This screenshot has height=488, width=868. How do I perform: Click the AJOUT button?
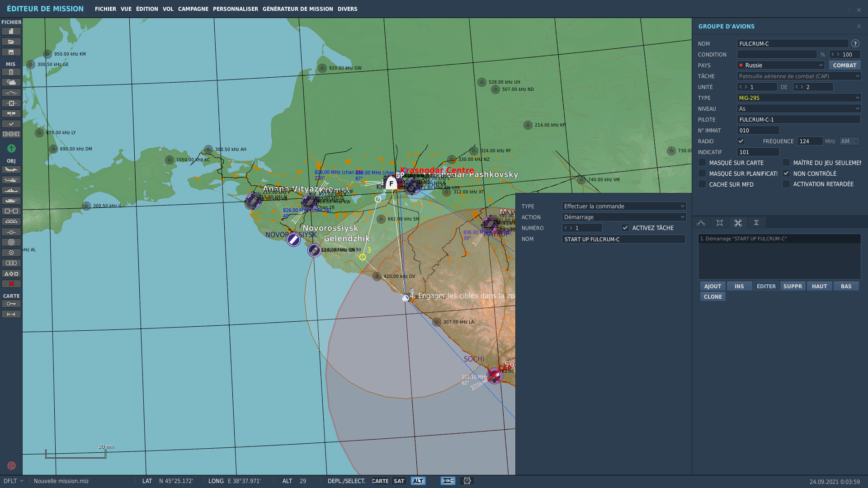pyautogui.click(x=713, y=286)
